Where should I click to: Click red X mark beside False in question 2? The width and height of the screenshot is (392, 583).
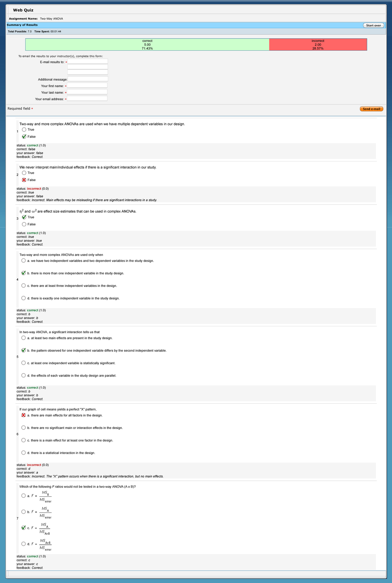point(24,180)
